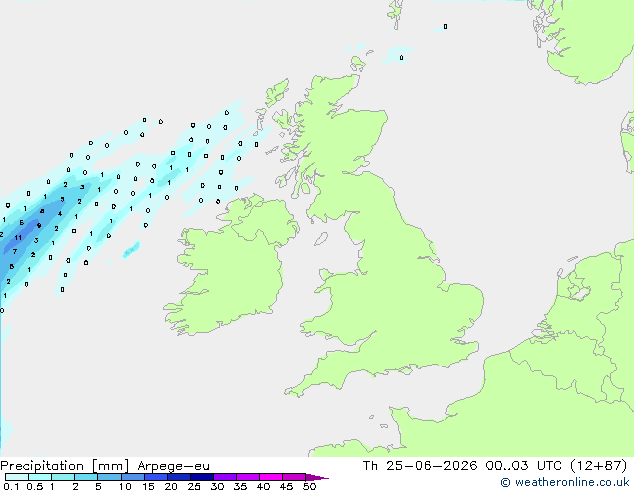This screenshot has height=490, width=634.
Task: Click the 0.1–0.5 mm legend color swatch
Action: 17,477
